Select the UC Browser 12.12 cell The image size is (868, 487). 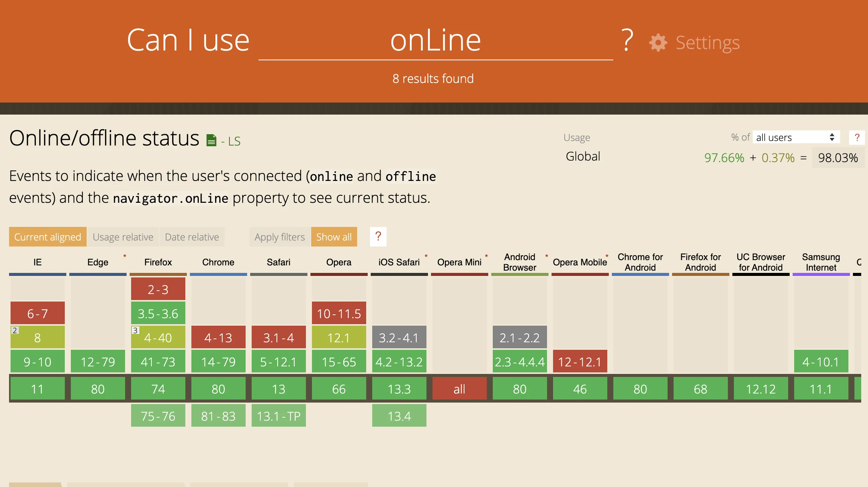[761, 388]
